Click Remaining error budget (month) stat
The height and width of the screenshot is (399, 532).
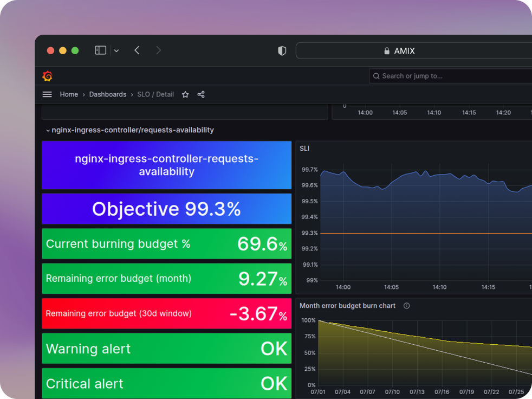pyautogui.click(x=167, y=279)
